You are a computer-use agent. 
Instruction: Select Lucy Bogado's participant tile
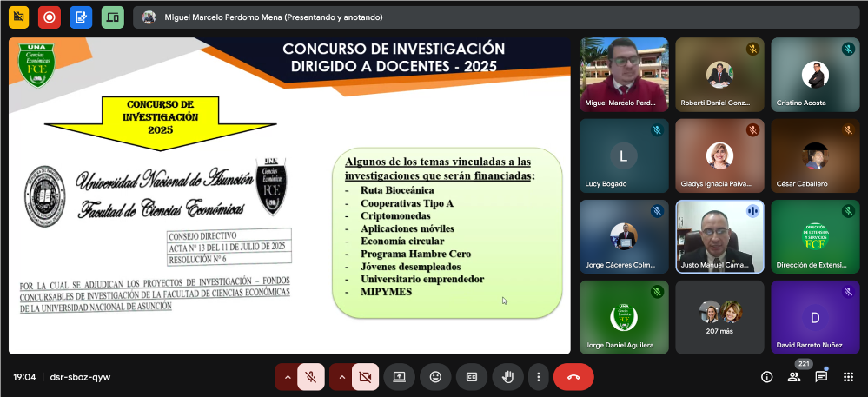(624, 155)
